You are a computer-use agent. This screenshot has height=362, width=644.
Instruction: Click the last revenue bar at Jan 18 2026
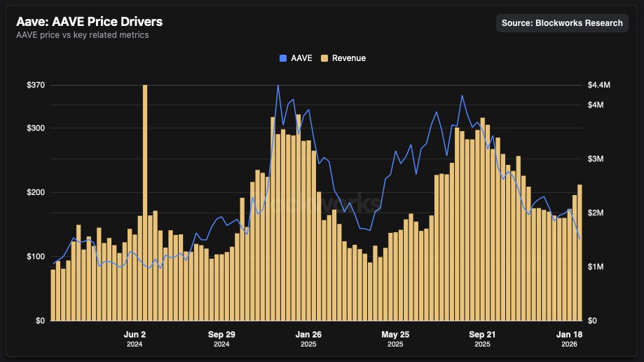pyautogui.click(x=580, y=253)
